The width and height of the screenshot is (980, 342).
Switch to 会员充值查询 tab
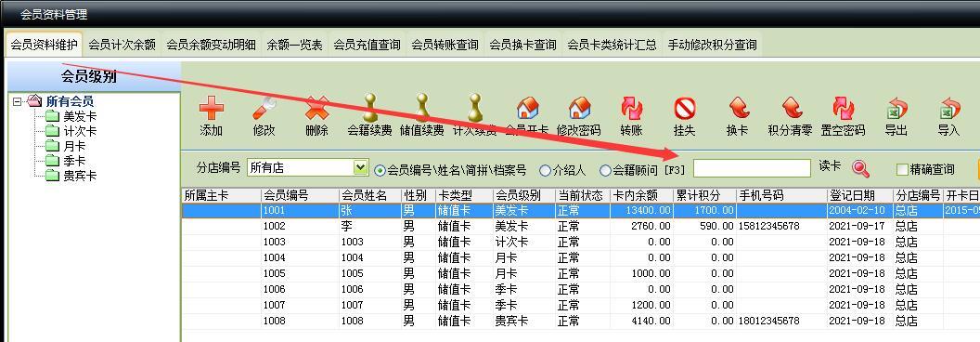pyautogui.click(x=367, y=46)
